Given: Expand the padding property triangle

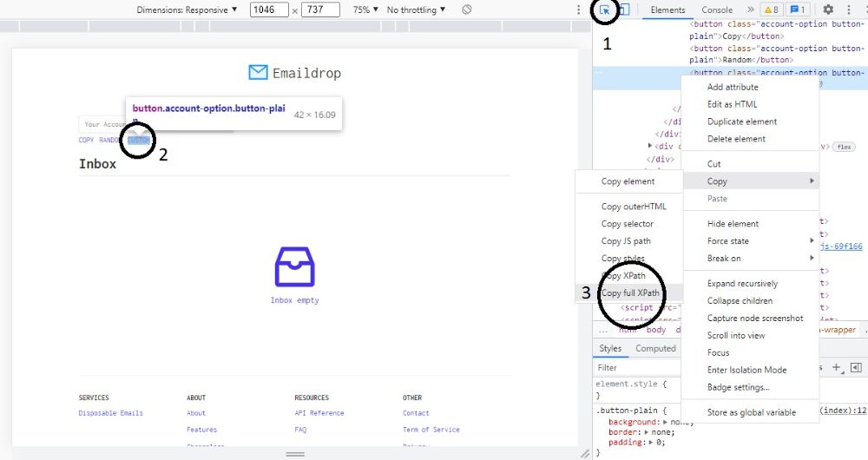Looking at the screenshot, I should (652, 443).
